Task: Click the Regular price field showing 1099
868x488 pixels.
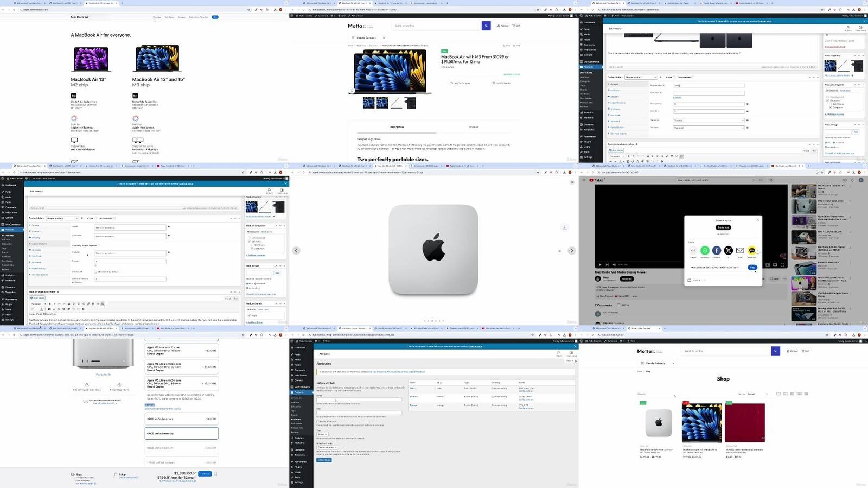Action: [x=709, y=85]
